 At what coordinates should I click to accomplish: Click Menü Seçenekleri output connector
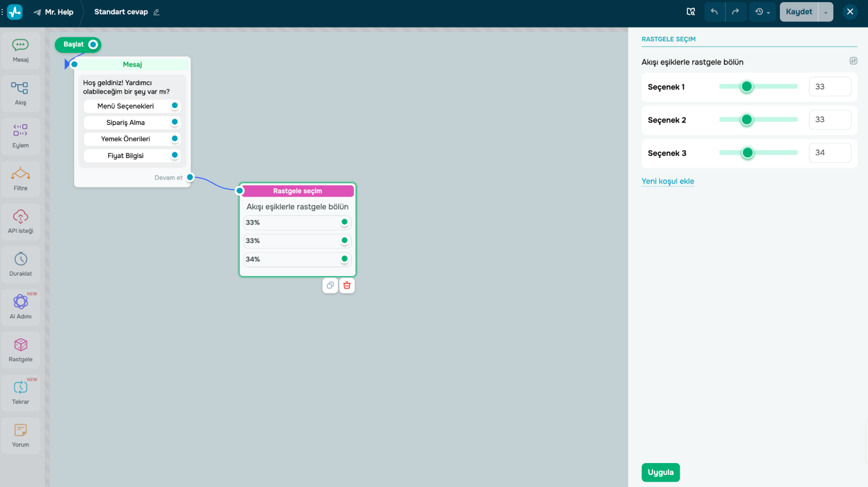pyautogui.click(x=175, y=106)
